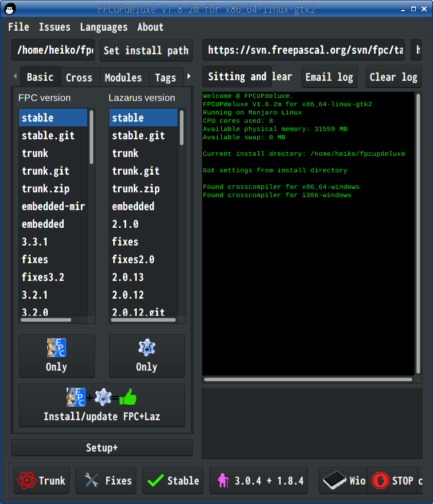Select 2.0.12 in Lazarus version list
The image size is (433, 504).
143,294
